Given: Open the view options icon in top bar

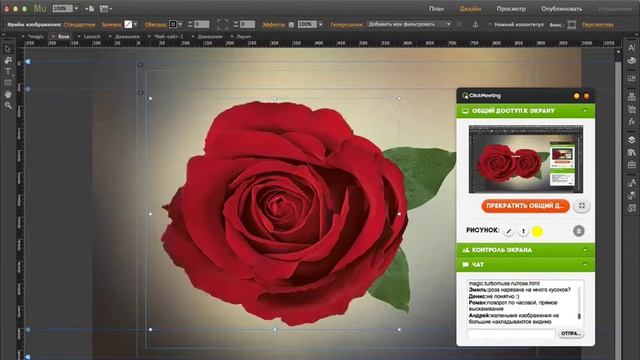Looking at the screenshot, I should [106, 9].
